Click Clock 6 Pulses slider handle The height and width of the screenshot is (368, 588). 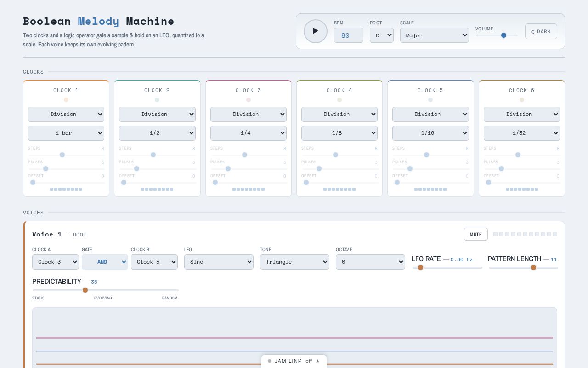pyautogui.click(x=501, y=169)
